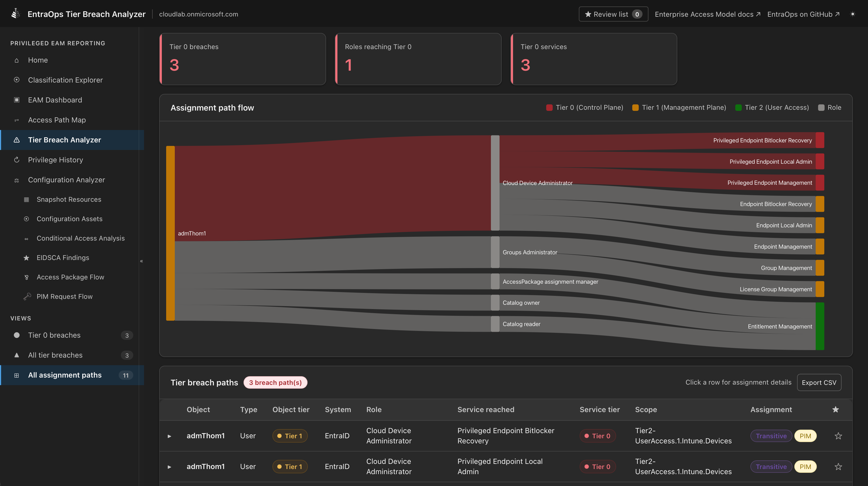Click the Entitlement Management service node
This screenshot has width=868, height=486.
click(820, 326)
